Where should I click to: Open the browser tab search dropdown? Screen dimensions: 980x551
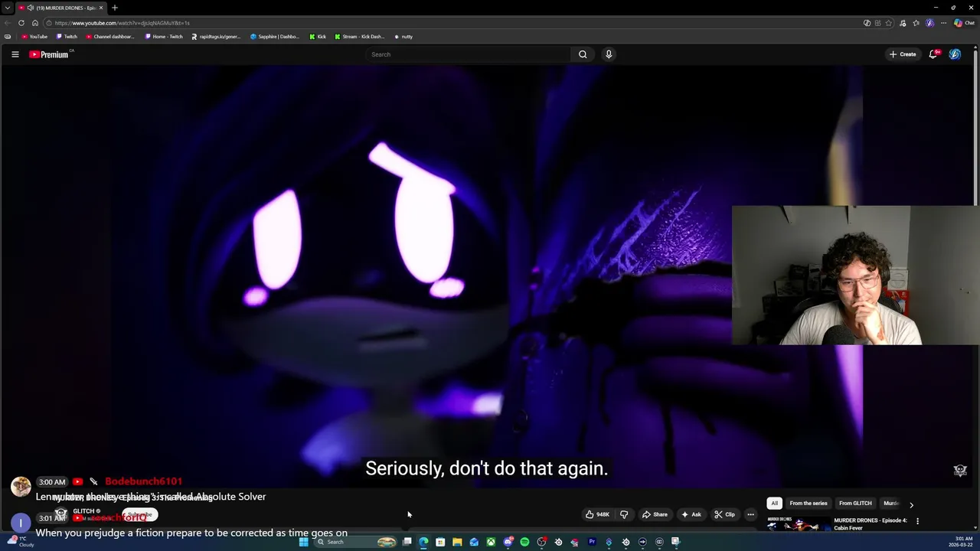[x=8, y=8]
